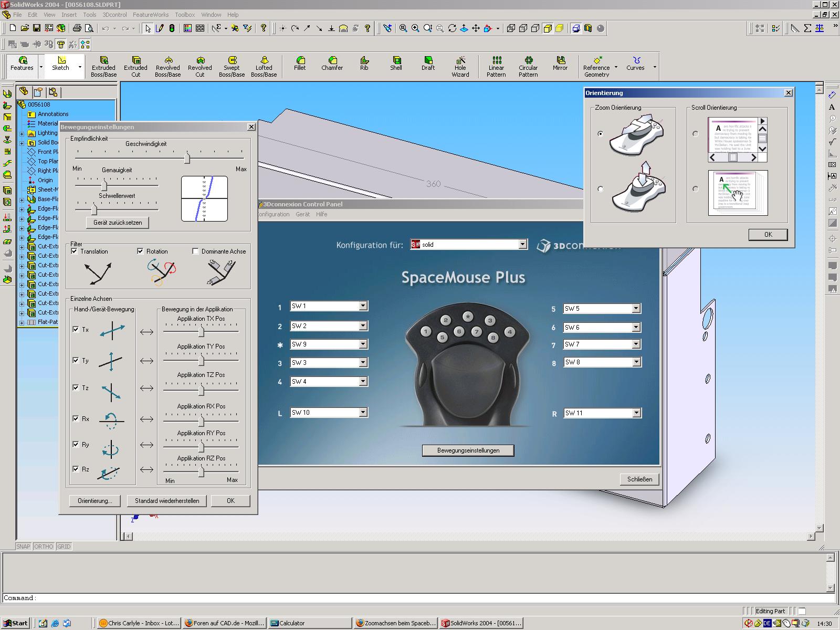Viewport: 840px width, 630px height.
Task: Uncheck the Rz axis checkbox
Action: click(x=76, y=469)
